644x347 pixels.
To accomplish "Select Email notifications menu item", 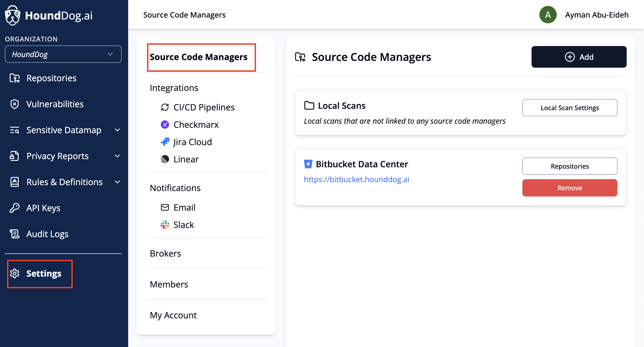I will [x=184, y=208].
